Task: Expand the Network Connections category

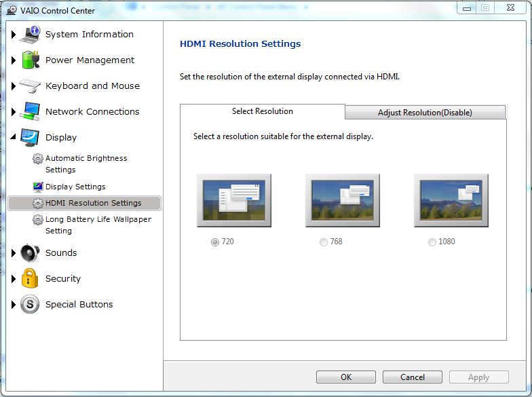Action: pos(14,111)
